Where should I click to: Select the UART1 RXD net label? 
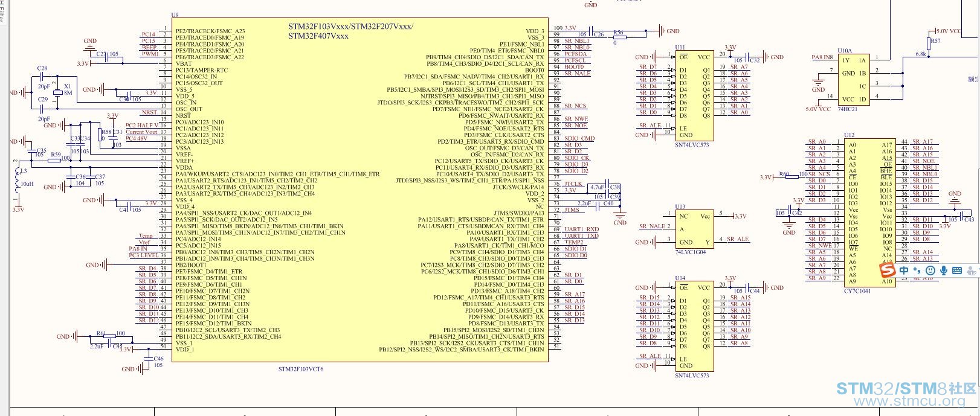coord(581,229)
